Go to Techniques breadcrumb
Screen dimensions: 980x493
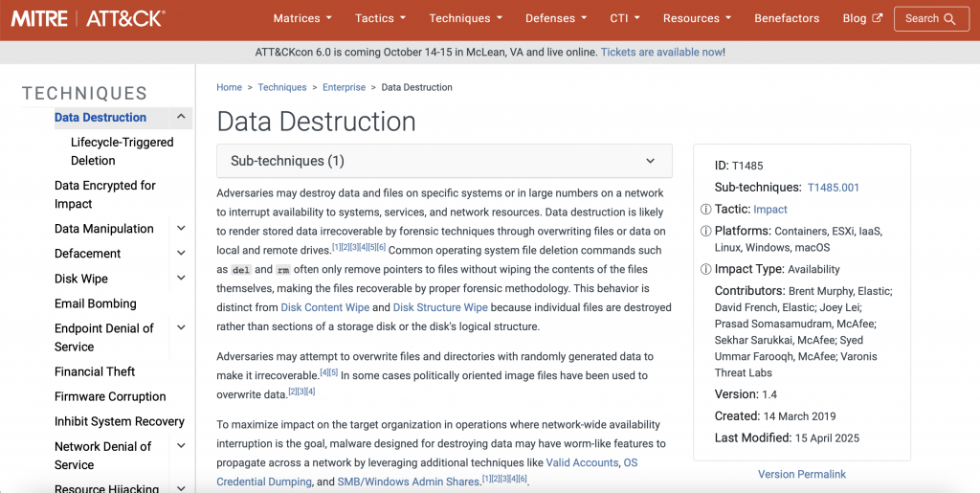pos(282,87)
